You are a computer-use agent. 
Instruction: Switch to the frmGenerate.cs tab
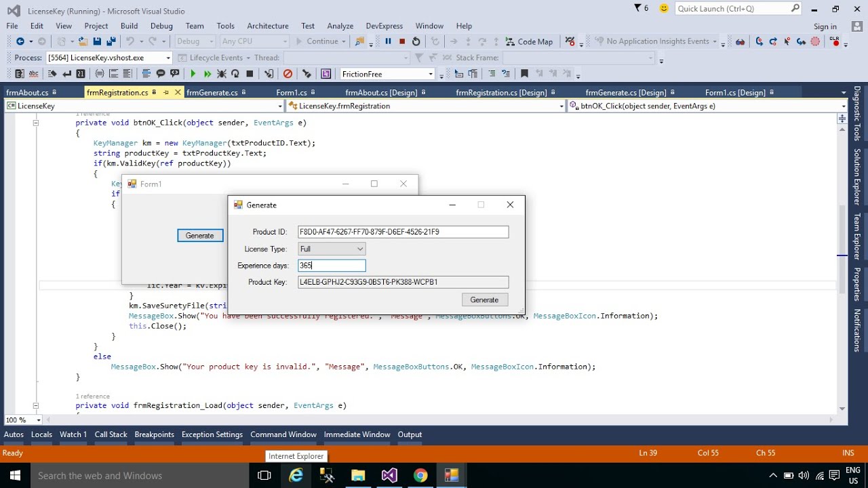(212, 92)
